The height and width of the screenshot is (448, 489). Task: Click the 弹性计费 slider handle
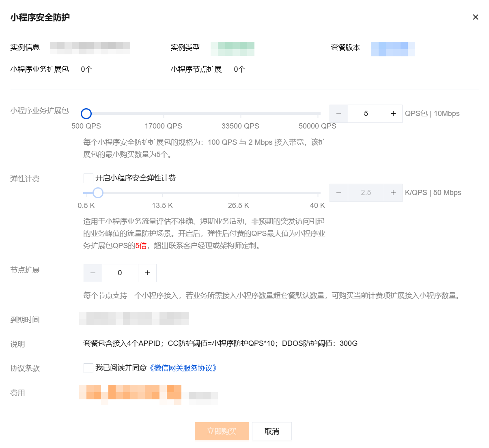[x=98, y=193]
